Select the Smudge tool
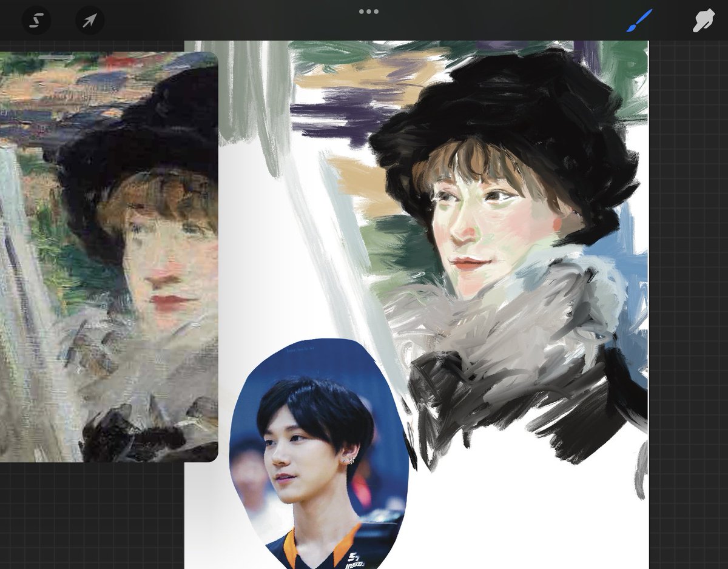Screen dimensions: 728x569 (704, 21)
